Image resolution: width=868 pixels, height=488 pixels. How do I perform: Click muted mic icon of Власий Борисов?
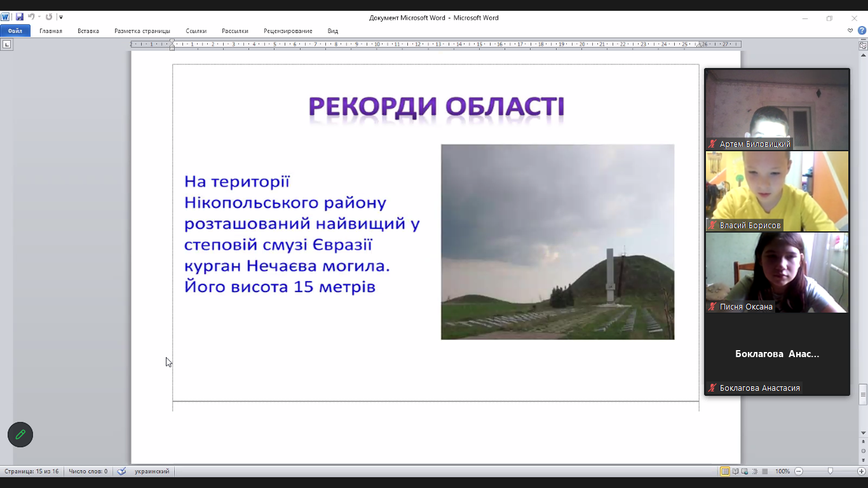tap(713, 226)
